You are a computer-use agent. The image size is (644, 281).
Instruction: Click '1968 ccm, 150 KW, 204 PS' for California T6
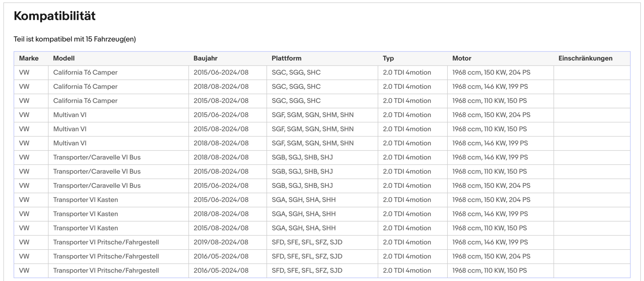coord(491,72)
